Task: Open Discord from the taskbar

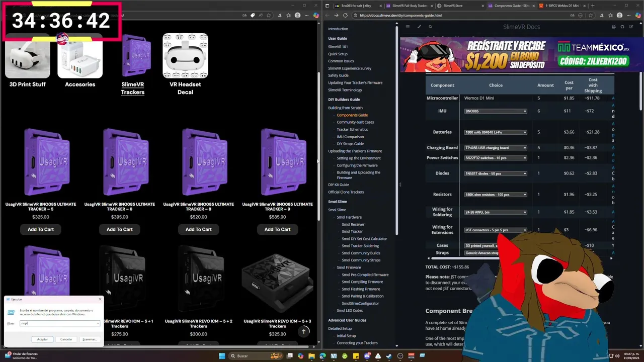Action: point(367,356)
